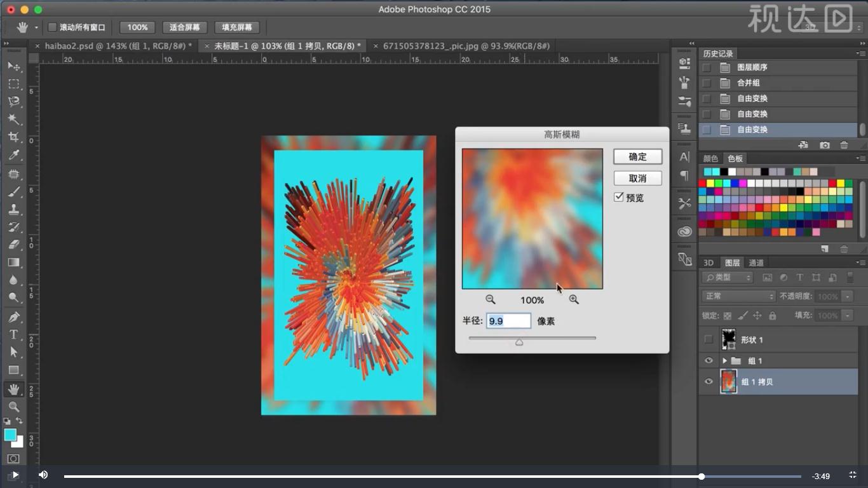This screenshot has height=488, width=868.
Task: Select the Hand tool in toolbox
Action: (13, 390)
